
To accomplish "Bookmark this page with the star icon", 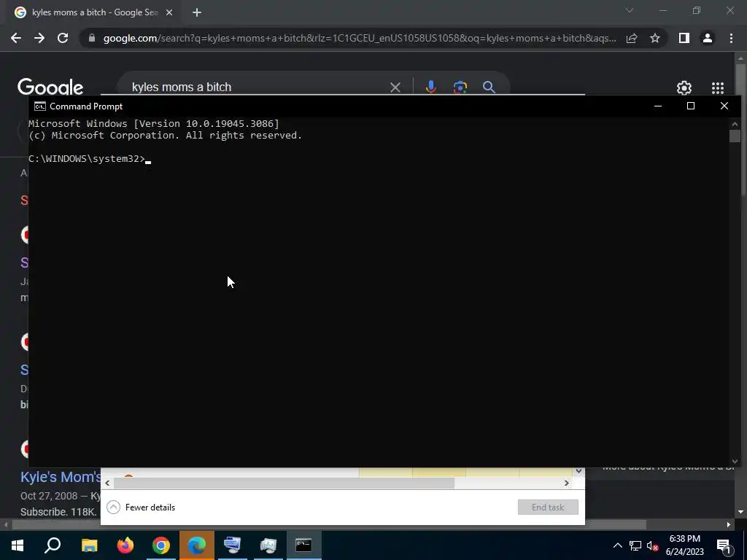I will point(655,38).
